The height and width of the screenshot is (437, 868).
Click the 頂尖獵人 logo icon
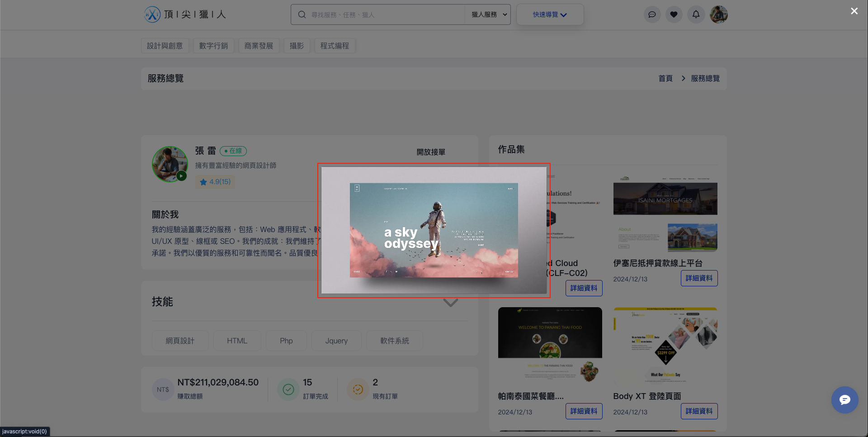(x=152, y=14)
